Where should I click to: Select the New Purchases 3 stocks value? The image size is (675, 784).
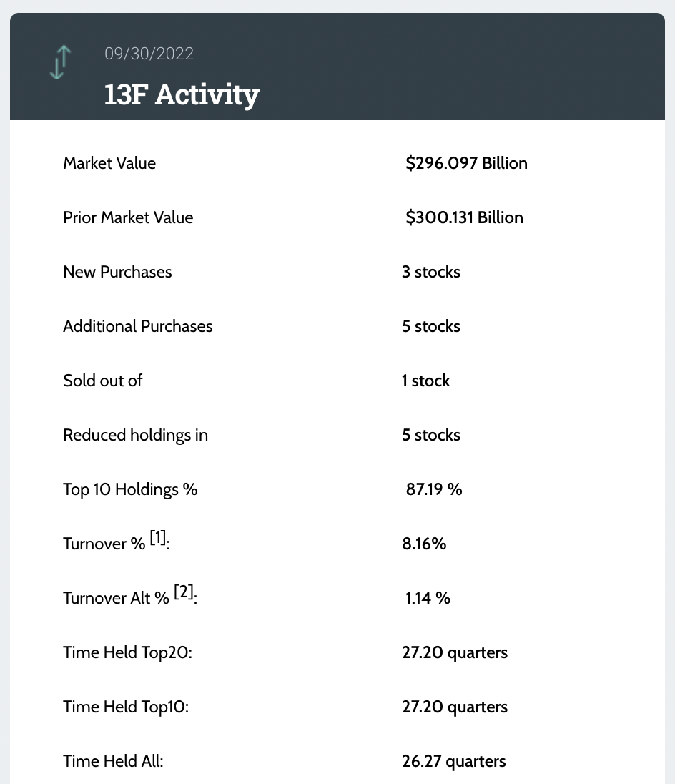pyautogui.click(x=431, y=272)
